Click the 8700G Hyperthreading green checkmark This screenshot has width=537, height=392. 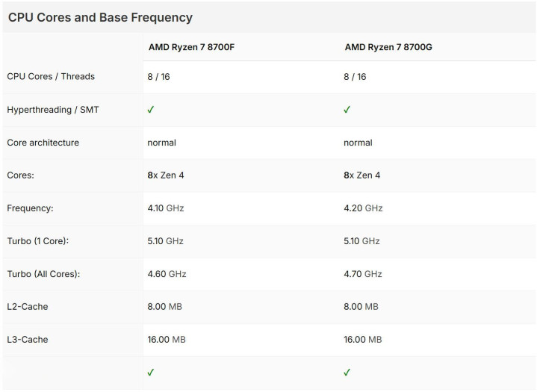tap(347, 110)
